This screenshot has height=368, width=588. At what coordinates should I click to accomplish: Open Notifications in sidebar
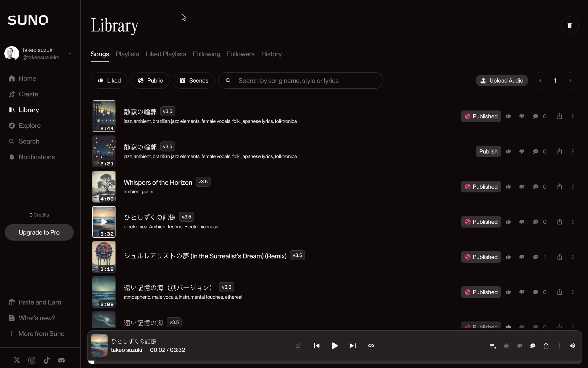32,157
